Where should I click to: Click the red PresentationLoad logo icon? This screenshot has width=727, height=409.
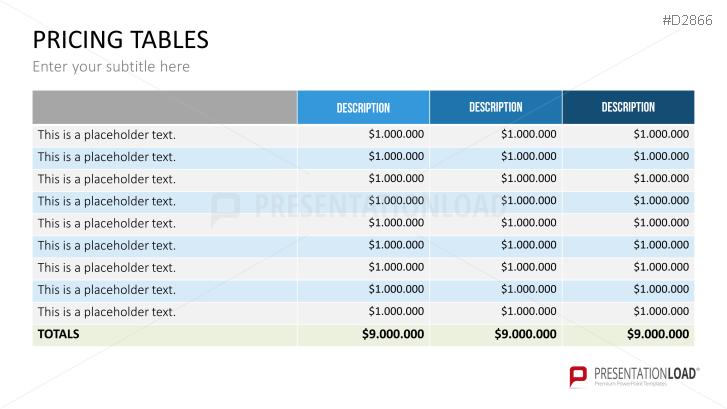tap(579, 376)
